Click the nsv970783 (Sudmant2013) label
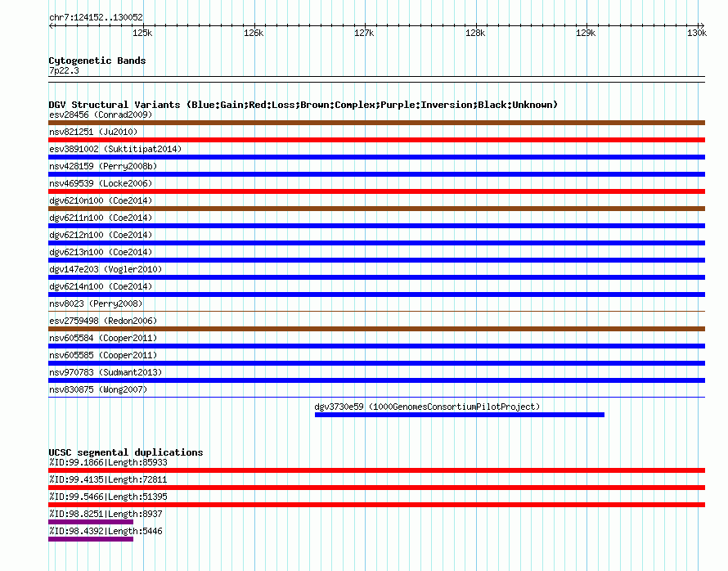Viewport: 728px width, 571px height. tap(106, 372)
